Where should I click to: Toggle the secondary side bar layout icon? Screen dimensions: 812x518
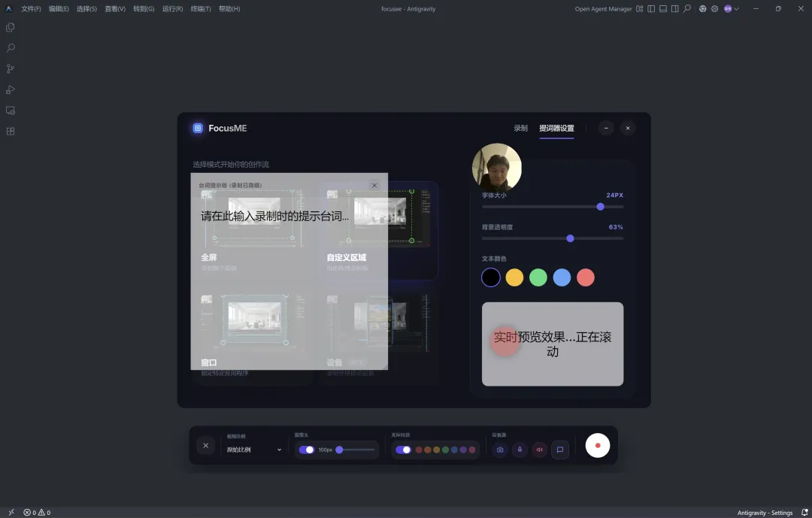tap(674, 9)
